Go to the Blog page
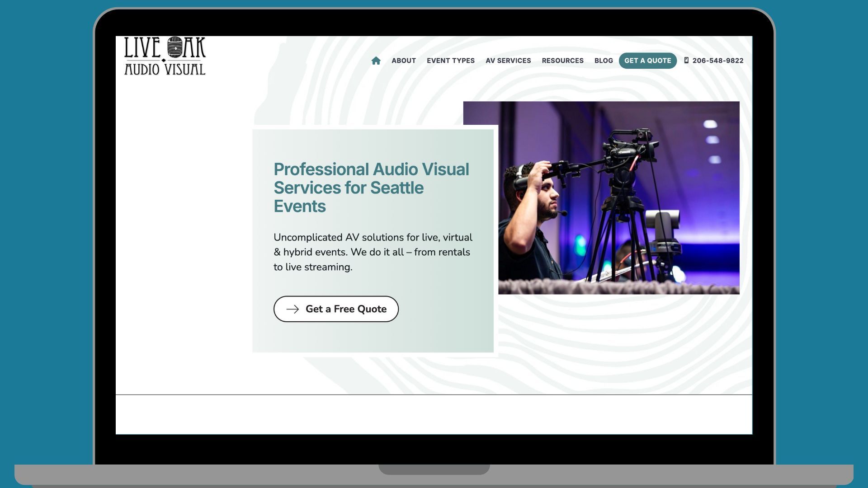The height and width of the screenshot is (488, 868). pyautogui.click(x=604, y=61)
